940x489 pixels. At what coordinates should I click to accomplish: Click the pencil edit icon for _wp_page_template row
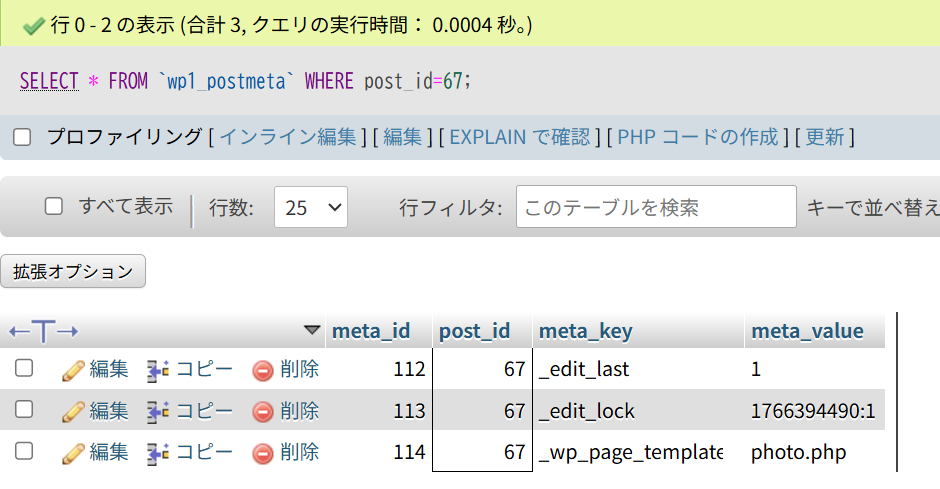click(73, 453)
